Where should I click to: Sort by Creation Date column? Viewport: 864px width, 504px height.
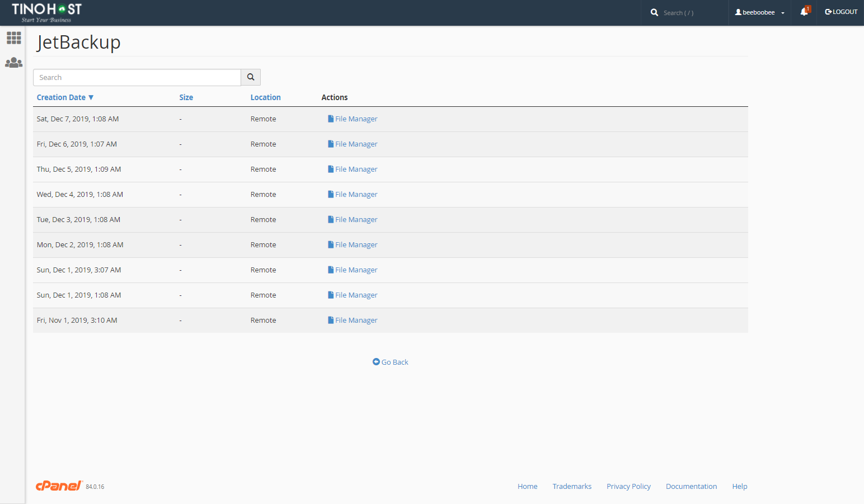coord(65,97)
